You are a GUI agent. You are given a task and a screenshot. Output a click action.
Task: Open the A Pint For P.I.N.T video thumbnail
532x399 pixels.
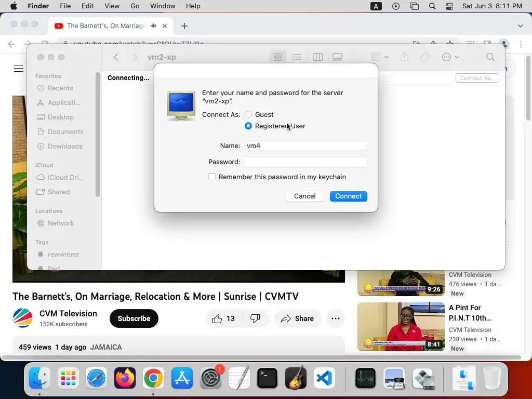(401, 327)
